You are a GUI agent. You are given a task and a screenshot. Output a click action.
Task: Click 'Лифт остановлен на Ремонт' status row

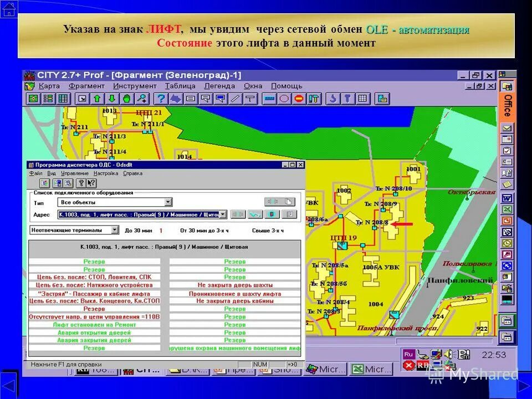[94, 325]
